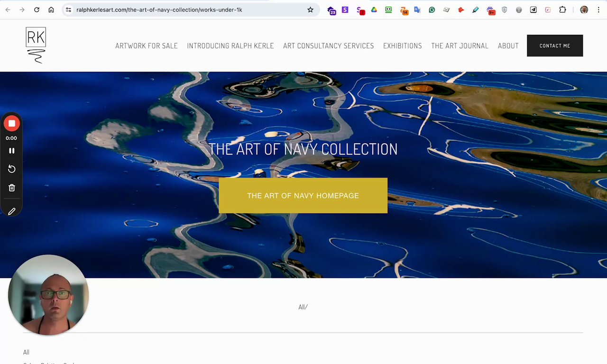The height and width of the screenshot is (364, 607).
Task: Open the grey gear extension icon
Action: [x=519, y=9]
